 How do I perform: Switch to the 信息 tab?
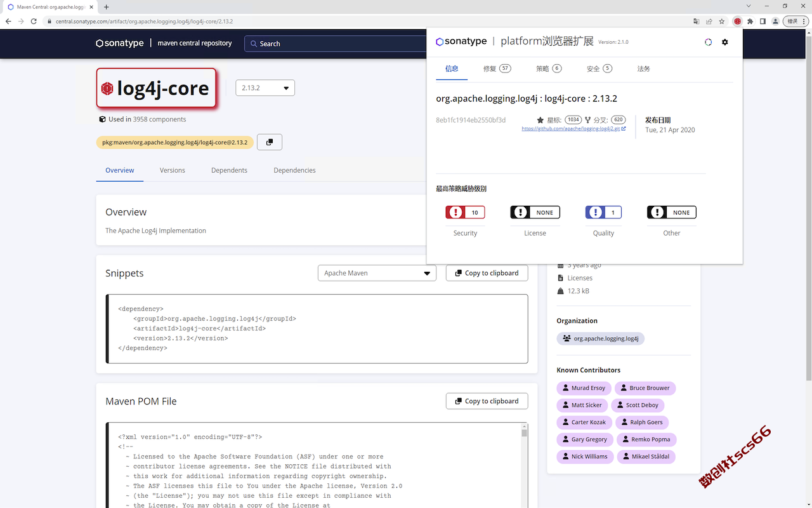(x=452, y=69)
